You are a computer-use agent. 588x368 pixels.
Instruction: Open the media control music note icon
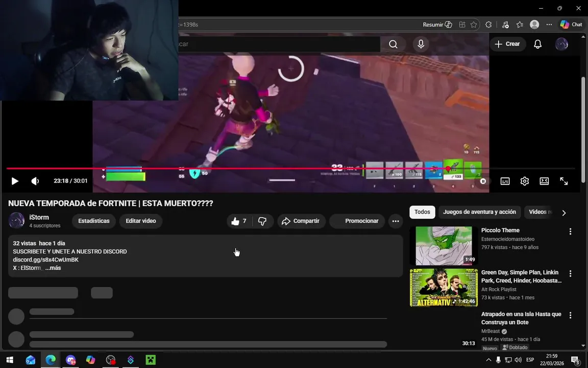(x=505, y=25)
